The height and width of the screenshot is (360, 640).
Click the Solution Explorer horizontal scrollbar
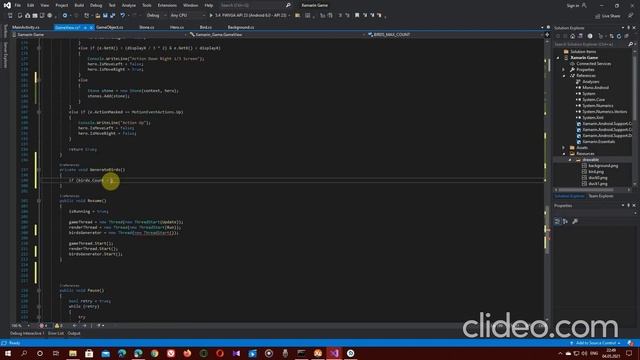coord(586,190)
